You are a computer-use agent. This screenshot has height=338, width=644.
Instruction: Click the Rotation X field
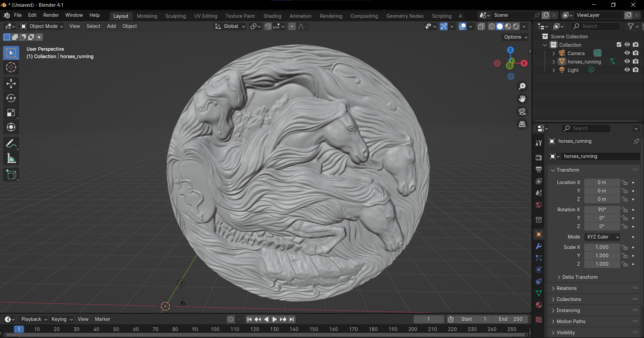click(602, 210)
